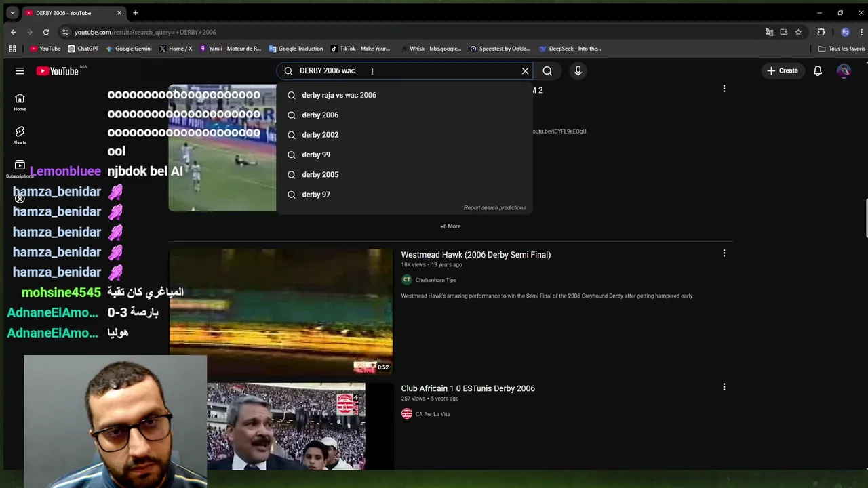
Task: Open 'Tous les favoris' bookmarks folder
Action: (842, 49)
